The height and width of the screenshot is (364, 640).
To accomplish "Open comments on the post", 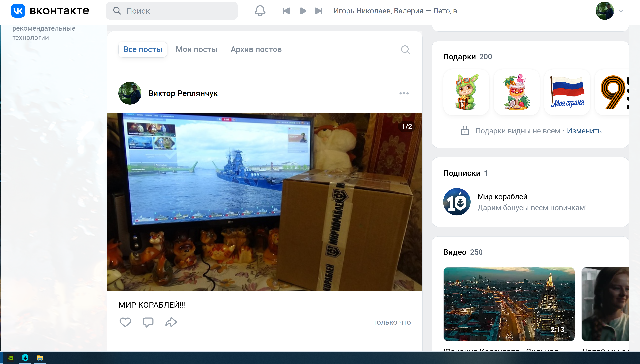I will click(148, 322).
